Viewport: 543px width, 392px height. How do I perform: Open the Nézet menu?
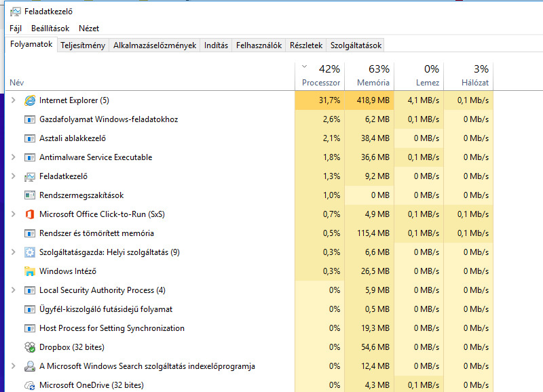coord(89,28)
